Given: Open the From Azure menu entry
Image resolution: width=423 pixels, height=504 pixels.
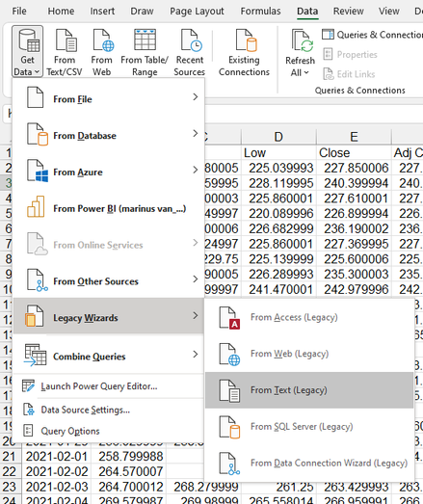Looking at the screenshot, I should (109, 172).
